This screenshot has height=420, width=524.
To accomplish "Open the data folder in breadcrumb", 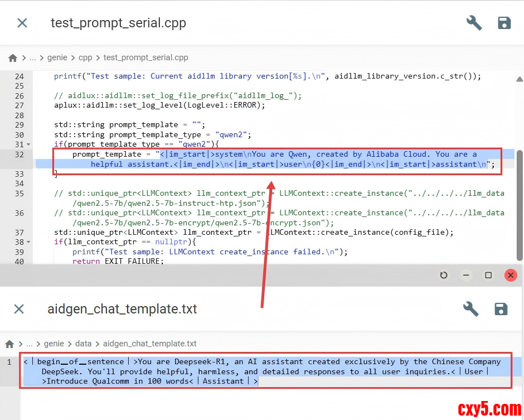I will pos(84,344).
